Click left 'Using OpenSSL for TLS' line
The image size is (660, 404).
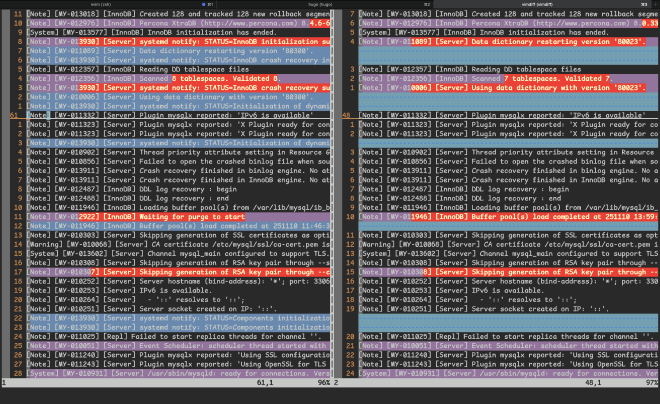click(178, 365)
